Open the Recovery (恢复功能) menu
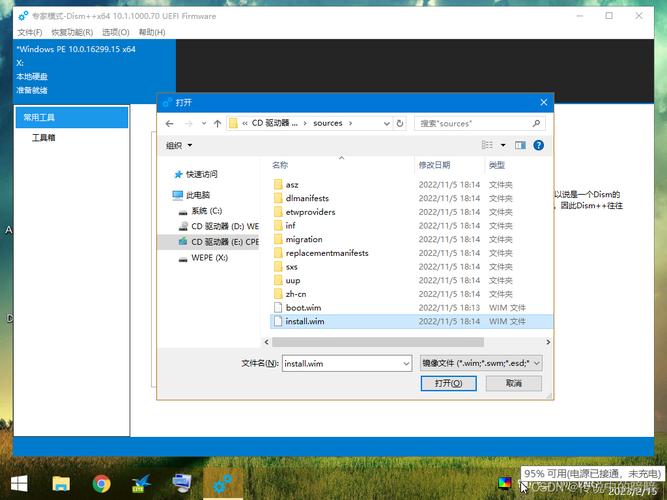 point(72,32)
